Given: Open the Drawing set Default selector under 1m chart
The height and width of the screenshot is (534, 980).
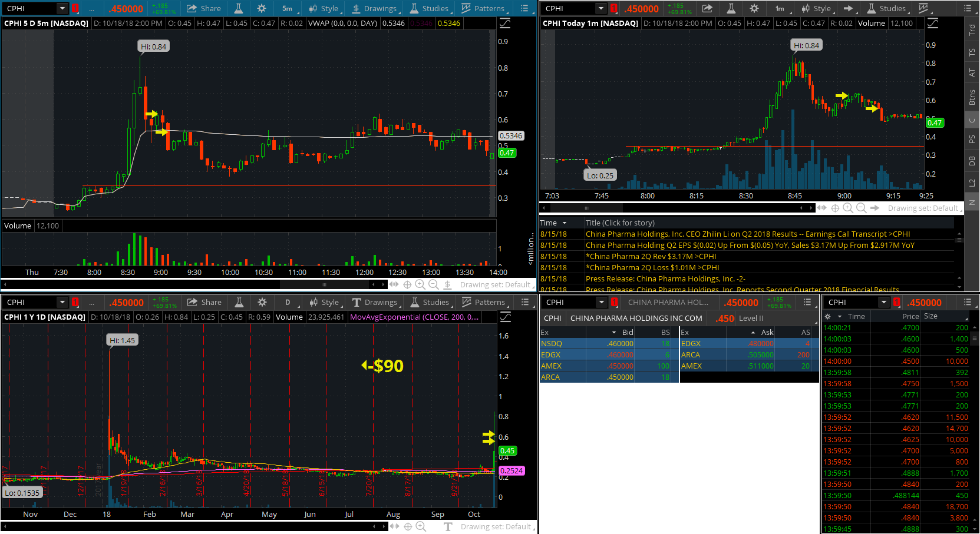Looking at the screenshot, I should tap(925, 208).
